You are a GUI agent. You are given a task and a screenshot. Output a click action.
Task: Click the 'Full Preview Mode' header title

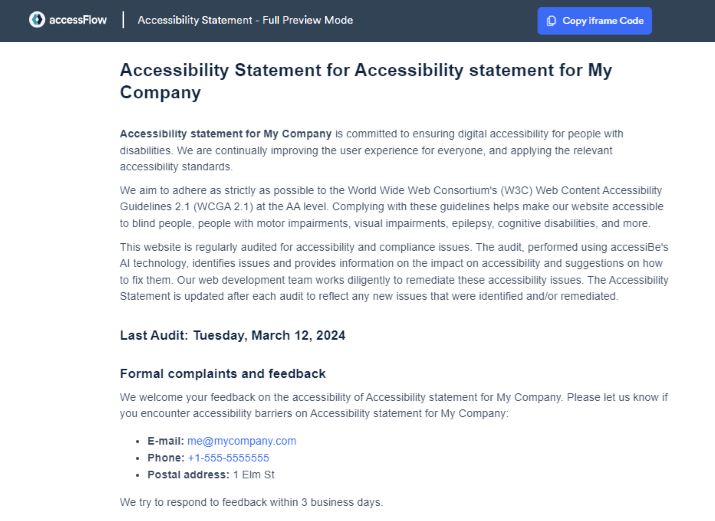point(245,20)
